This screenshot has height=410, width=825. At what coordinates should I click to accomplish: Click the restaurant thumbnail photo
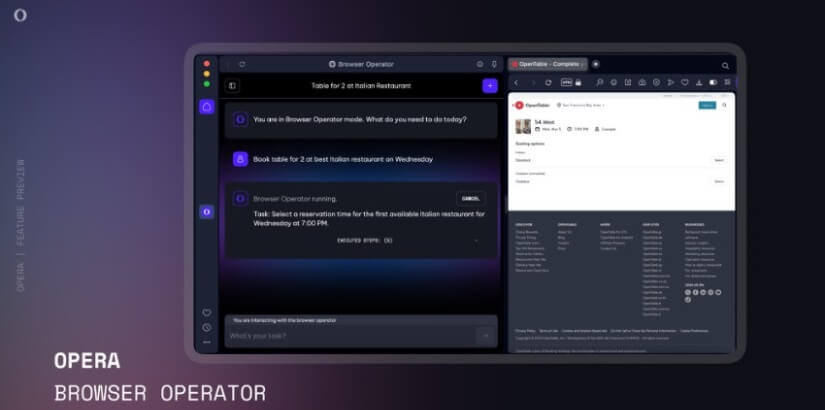pyautogui.click(x=523, y=126)
